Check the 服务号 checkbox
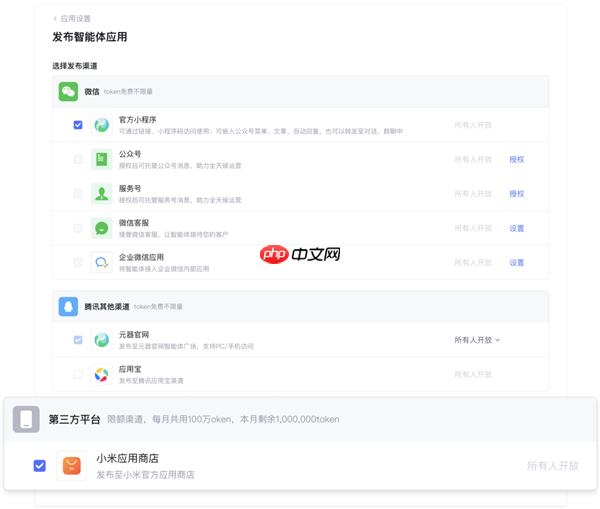Viewport: 600px width, 509px height. (x=78, y=194)
